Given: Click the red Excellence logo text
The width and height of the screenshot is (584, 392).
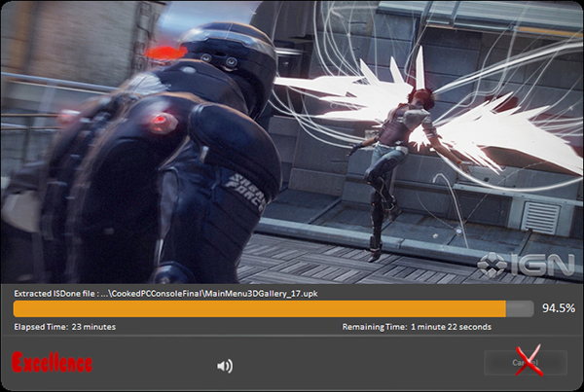Looking at the screenshot, I should [53, 362].
